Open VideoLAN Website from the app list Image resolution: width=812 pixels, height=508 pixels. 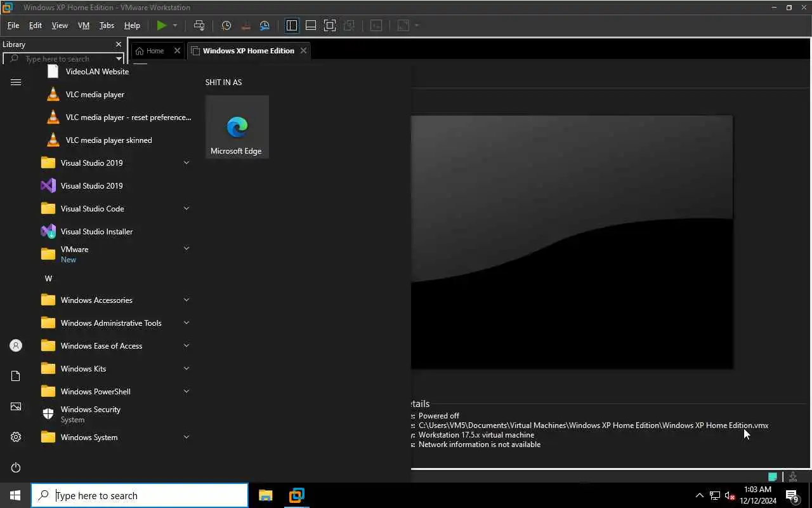pyautogui.click(x=114, y=71)
